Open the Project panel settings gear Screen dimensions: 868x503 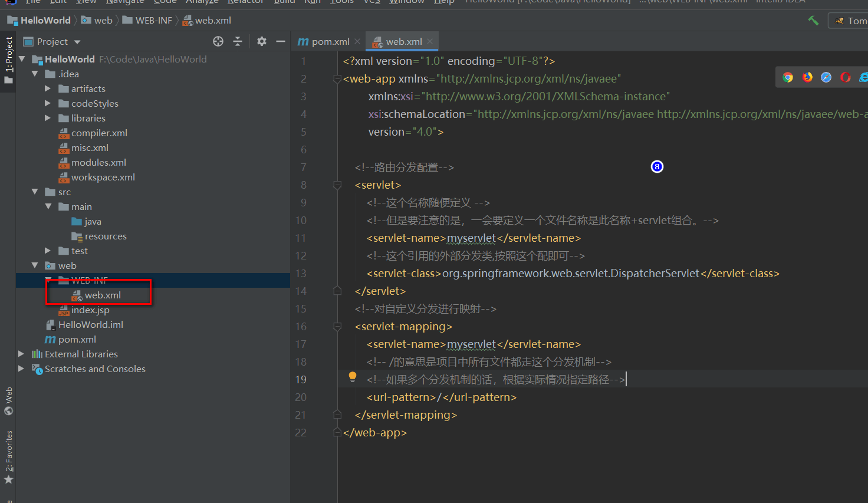point(260,41)
